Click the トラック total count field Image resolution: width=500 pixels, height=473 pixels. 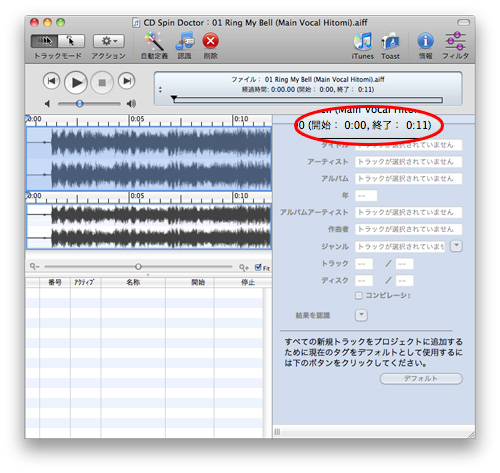pos(404,264)
